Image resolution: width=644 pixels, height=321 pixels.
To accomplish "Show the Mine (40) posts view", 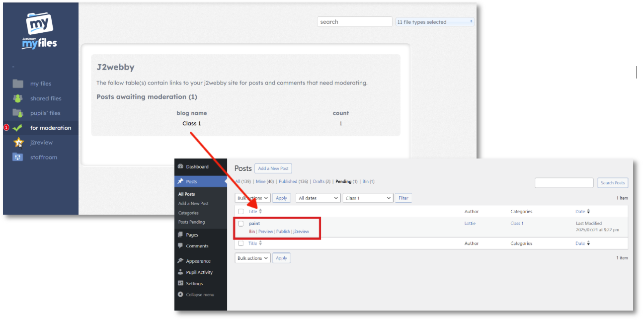I will pyautogui.click(x=265, y=181).
